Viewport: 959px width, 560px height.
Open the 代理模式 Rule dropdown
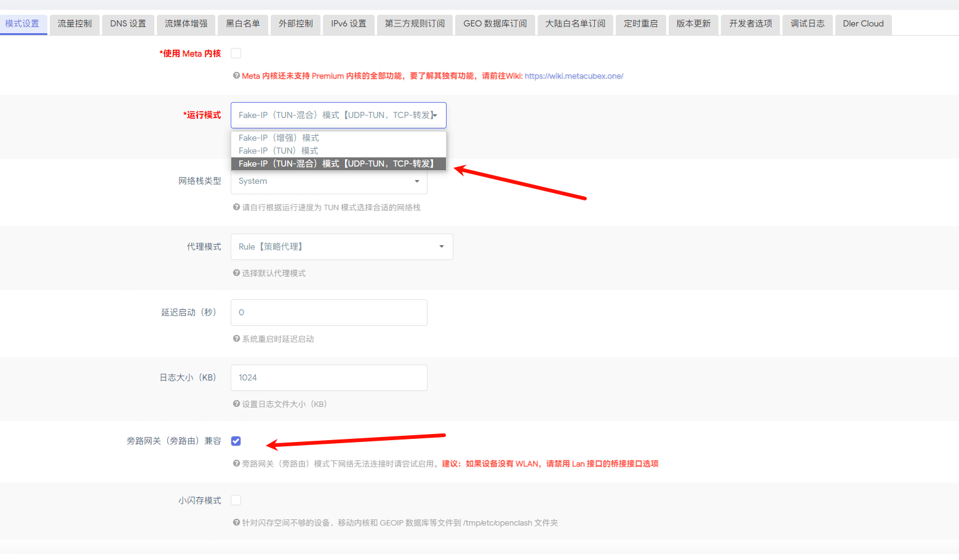pyautogui.click(x=341, y=246)
